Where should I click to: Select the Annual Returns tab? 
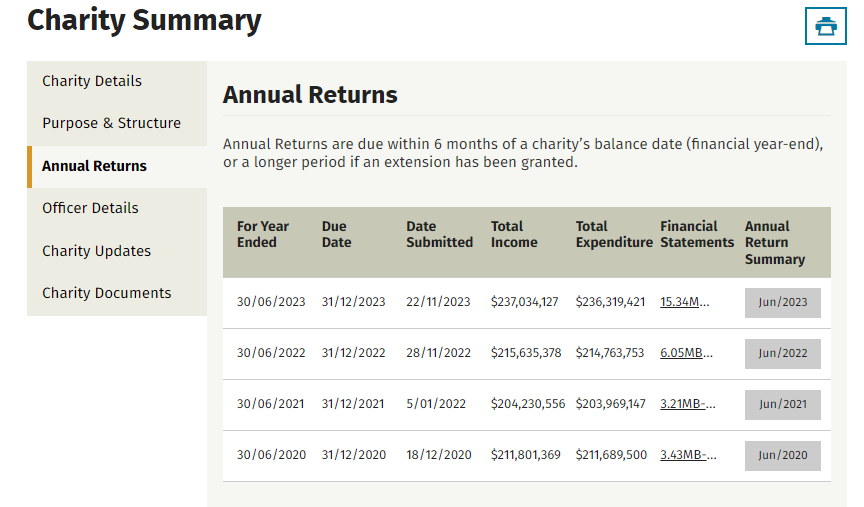(x=94, y=166)
